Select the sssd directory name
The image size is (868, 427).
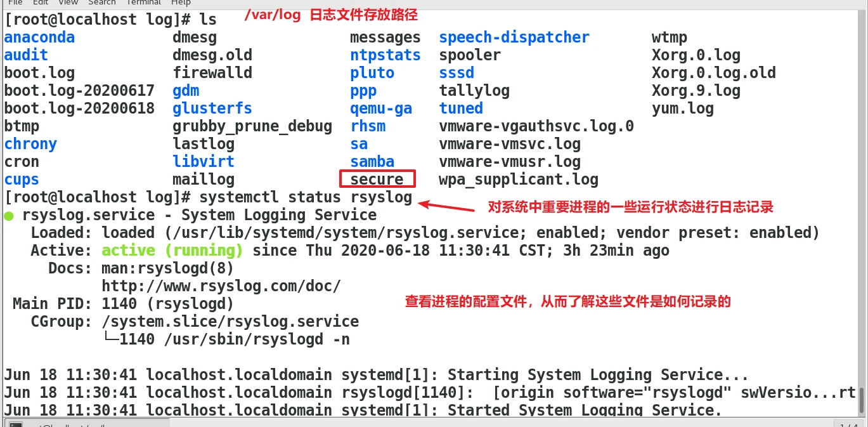(457, 73)
